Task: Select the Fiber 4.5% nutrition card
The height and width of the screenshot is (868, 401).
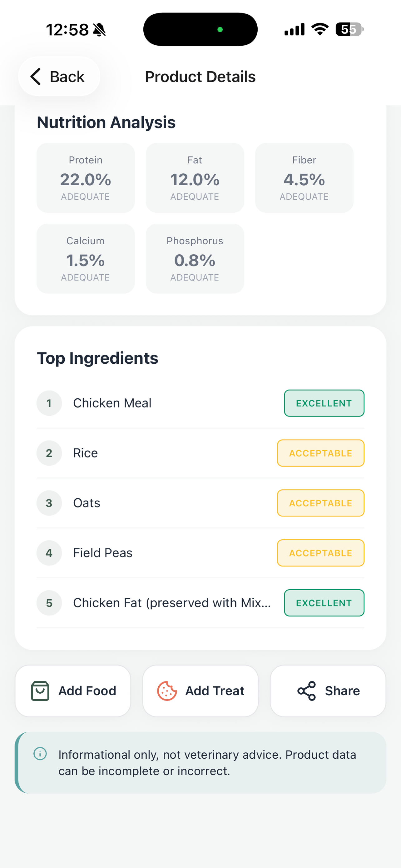Action: point(304,178)
